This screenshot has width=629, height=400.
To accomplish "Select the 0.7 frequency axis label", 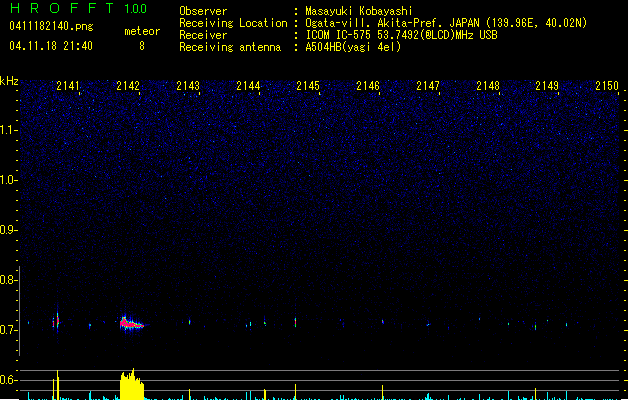I will pos(9,330).
